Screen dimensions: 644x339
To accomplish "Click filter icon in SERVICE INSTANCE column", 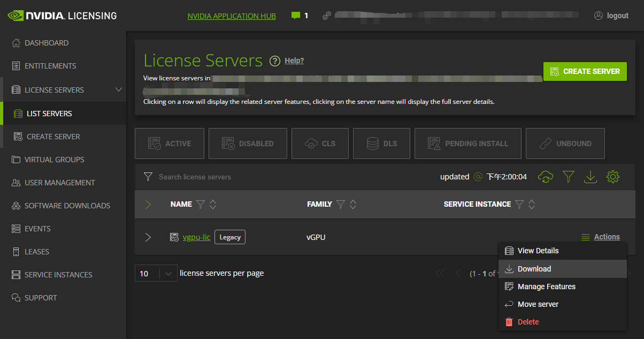I will click(x=519, y=204).
